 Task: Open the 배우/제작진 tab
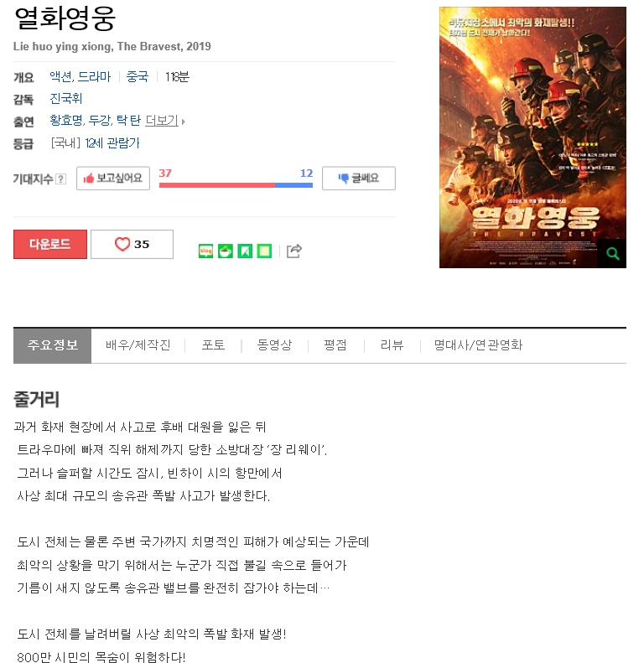pyautogui.click(x=138, y=345)
